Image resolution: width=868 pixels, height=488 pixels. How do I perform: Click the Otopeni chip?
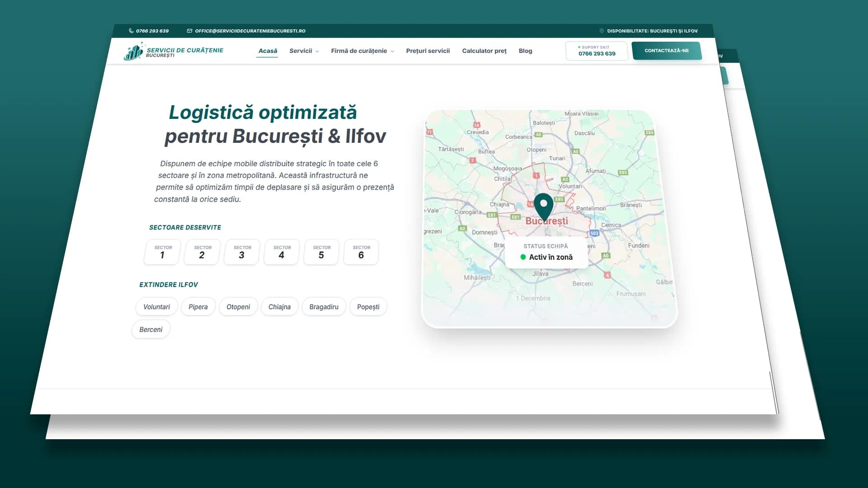[238, 307]
